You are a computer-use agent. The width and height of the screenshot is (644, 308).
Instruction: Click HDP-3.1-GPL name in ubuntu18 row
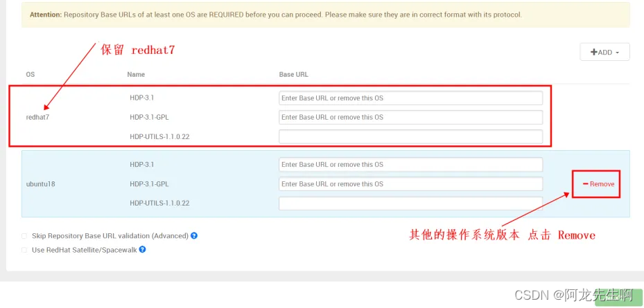coord(149,184)
